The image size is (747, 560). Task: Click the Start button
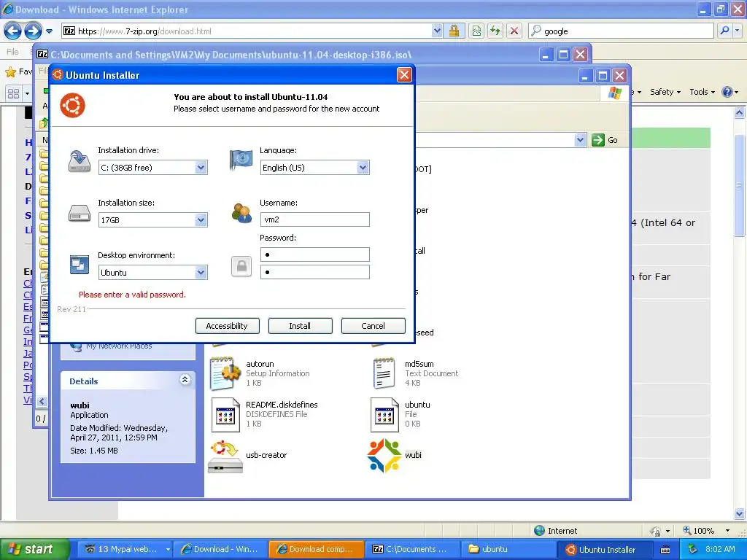click(34, 549)
